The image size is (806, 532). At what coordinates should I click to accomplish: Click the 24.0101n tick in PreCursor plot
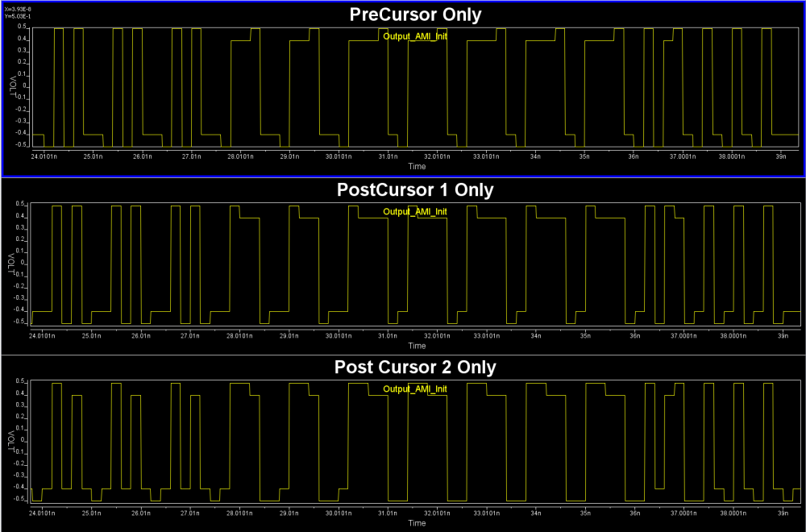coord(43,156)
